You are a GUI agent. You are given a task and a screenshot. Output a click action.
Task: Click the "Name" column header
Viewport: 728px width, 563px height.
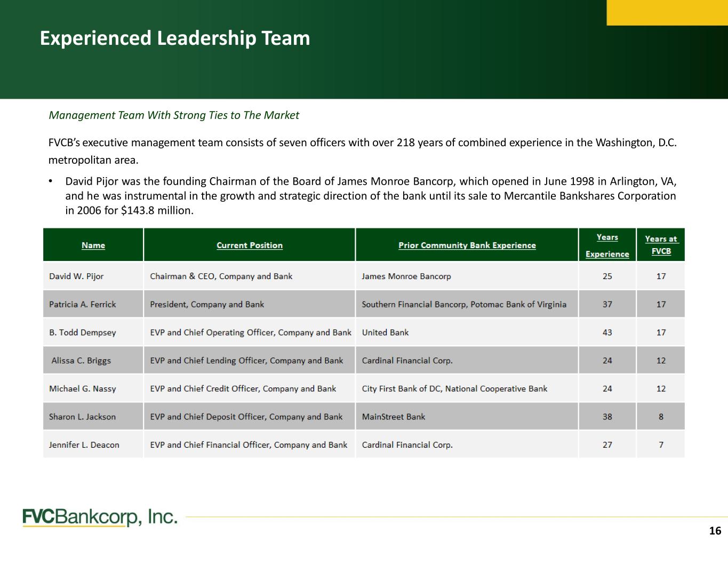[x=93, y=245]
